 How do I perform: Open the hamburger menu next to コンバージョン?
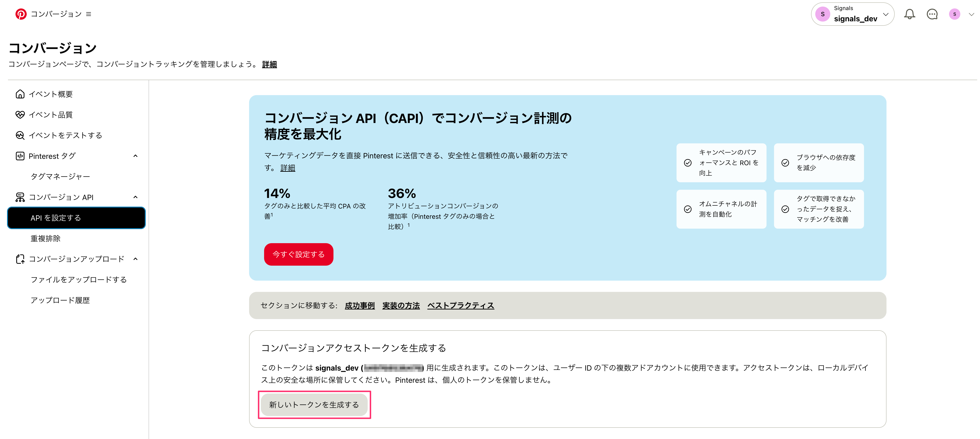pyautogui.click(x=89, y=14)
